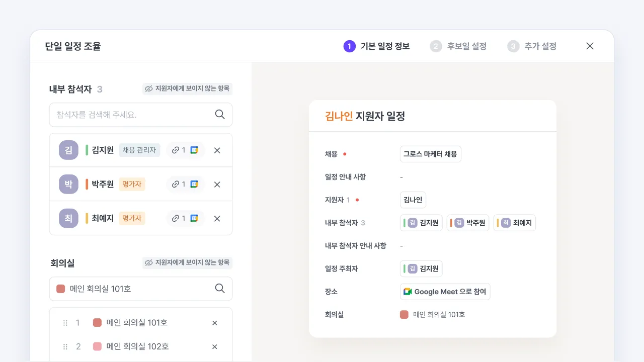Click search icon in 참석자 search field
The image size is (644, 362).
[x=220, y=115]
